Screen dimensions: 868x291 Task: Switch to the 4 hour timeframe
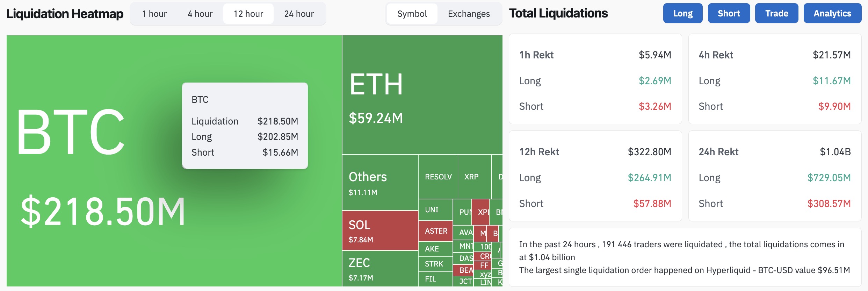pyautogui.click(x=200, y=14)
